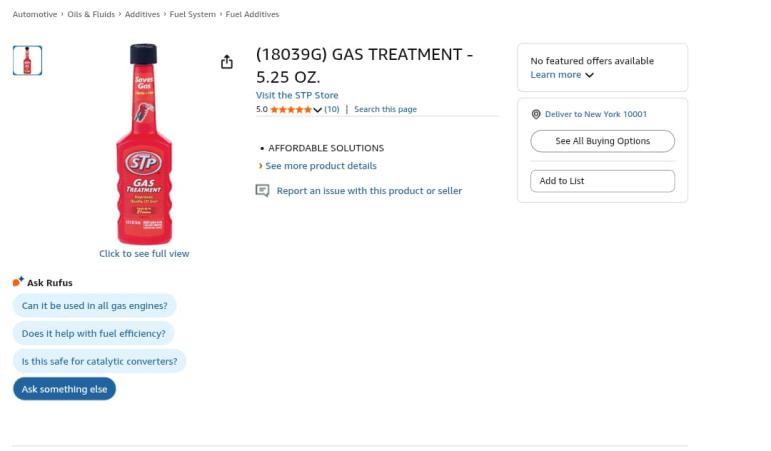771x451 pixels.
Task: Click Ask something else button
Action: click(x=64, y=389)
